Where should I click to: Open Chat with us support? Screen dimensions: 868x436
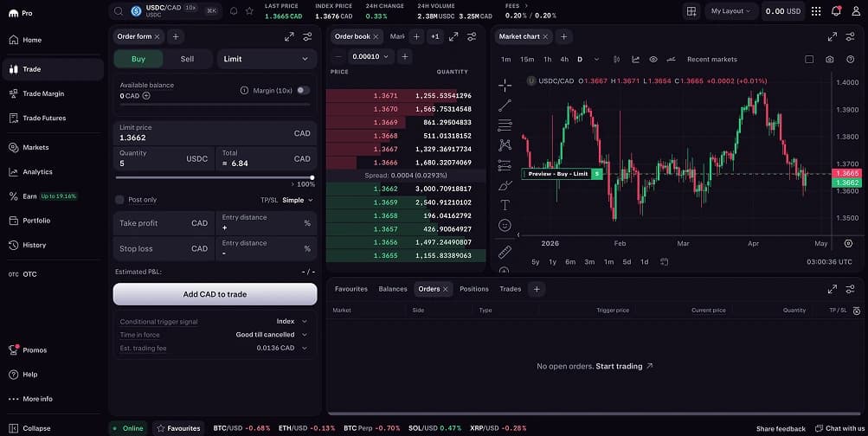[x=839, y=428]
